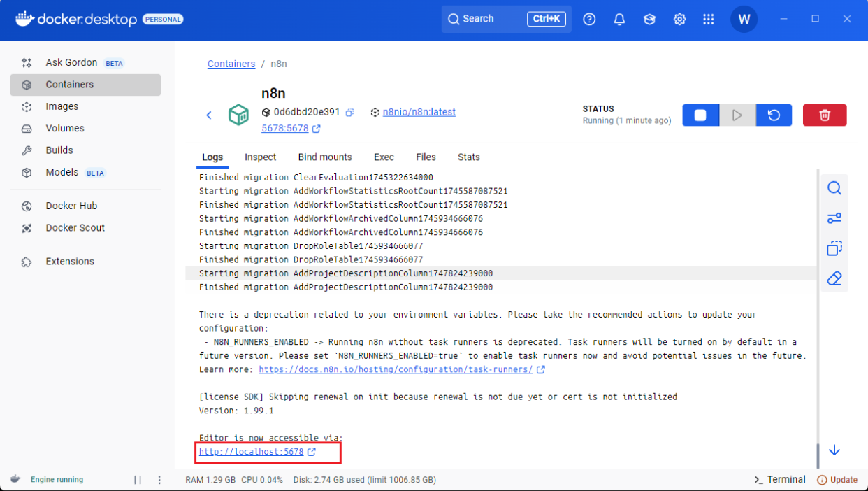Image resolution: width=868 pixels, height=491 pixels.
Task: Switch to the Stats tab
Action: click(x=468, y=157)
